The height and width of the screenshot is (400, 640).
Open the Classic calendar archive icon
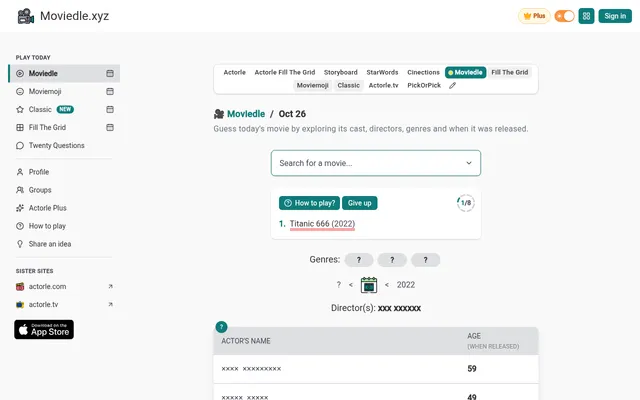tap(110, 109)
